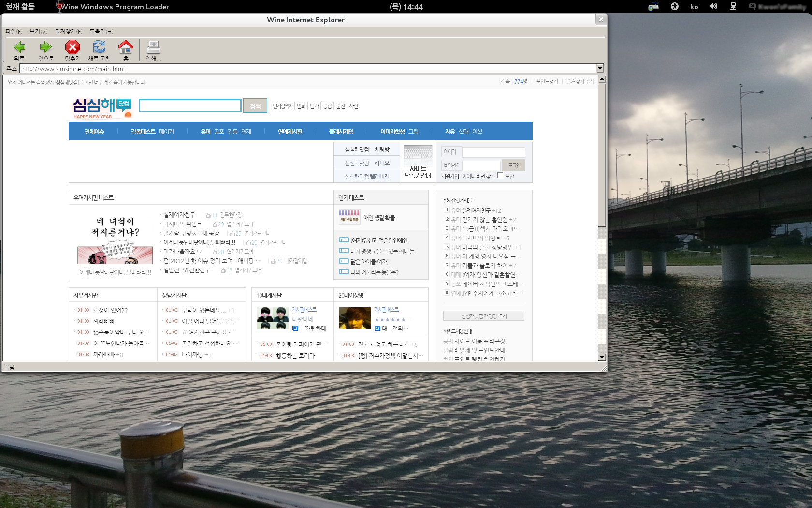
Task: Open the 나와 어울리는 동물은? test link
Action: tap(375, 272)
